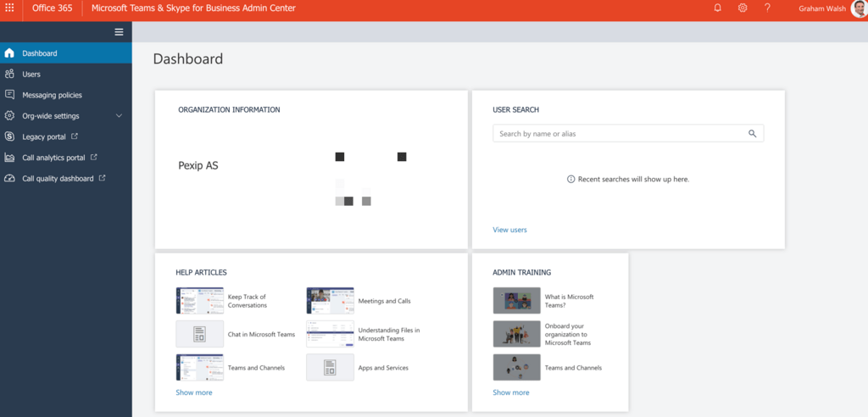Click the Messaging policies chat icon
868x417 pixels.
(x=9, y=95)
